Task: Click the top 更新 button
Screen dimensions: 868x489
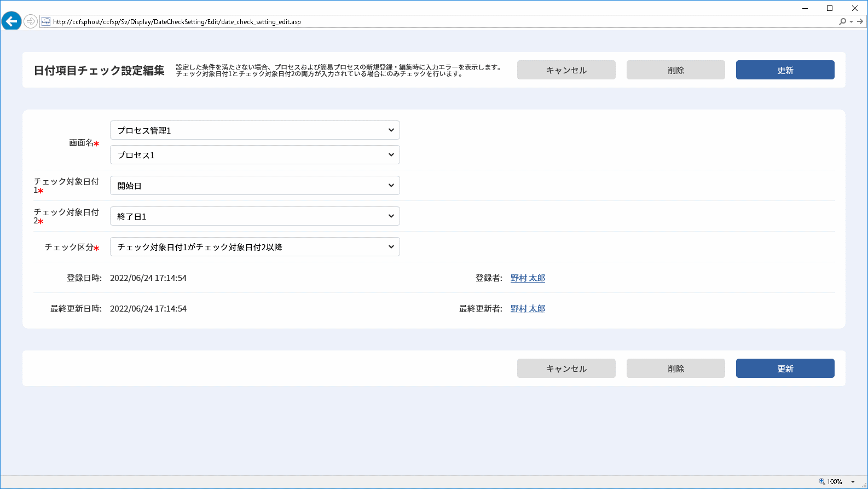Action: coord(785,70)
